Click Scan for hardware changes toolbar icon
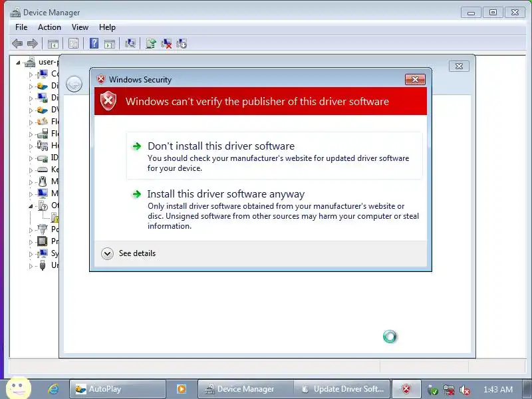 pos(130,43)
